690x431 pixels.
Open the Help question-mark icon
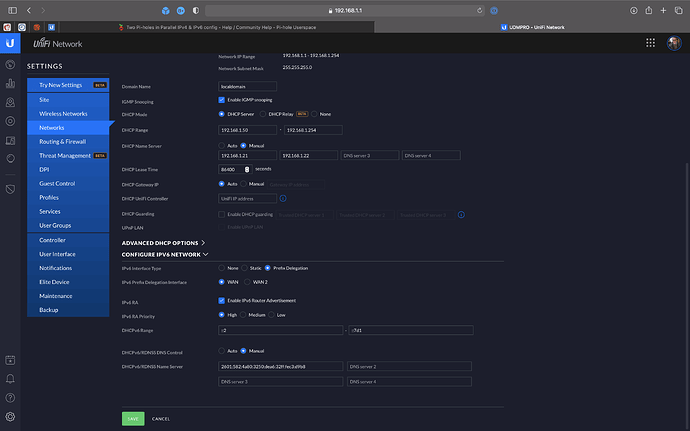[10, 398]
